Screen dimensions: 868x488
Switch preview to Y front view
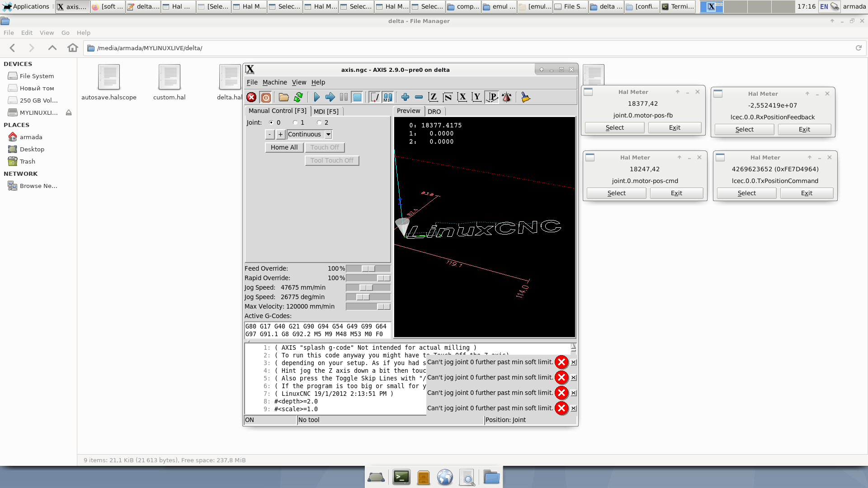[476, 97]
